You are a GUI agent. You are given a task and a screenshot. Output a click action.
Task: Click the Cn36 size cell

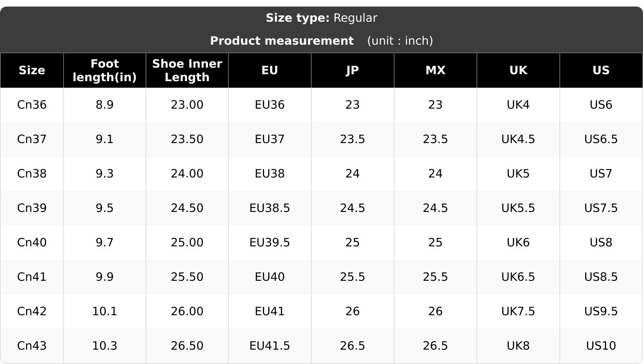point(32,105)
